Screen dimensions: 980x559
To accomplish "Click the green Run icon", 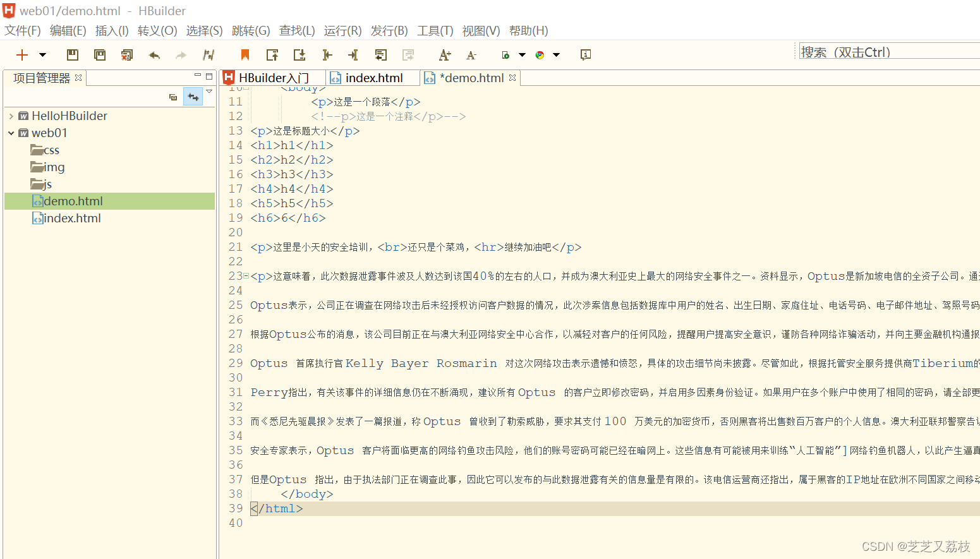I will pos(505,55).
